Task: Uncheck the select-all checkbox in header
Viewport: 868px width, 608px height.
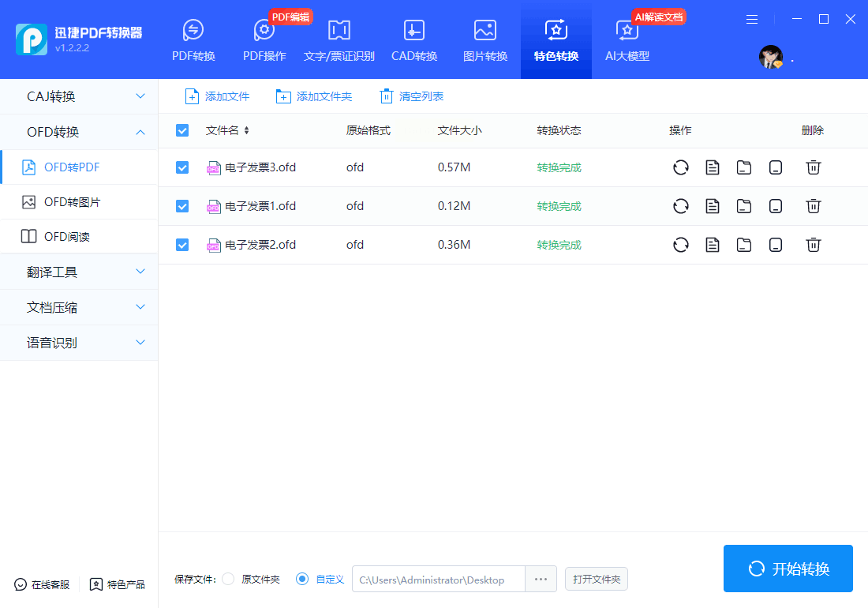Action: coord(182,130)
